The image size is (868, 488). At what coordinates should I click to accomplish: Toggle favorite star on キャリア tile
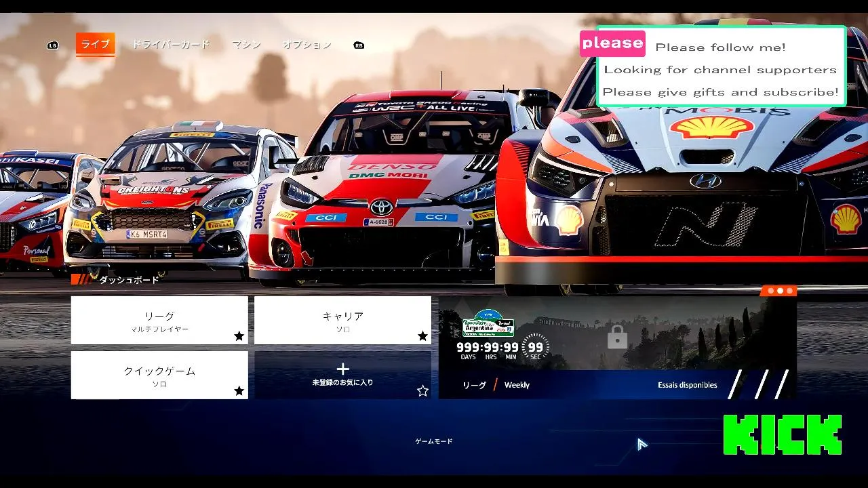click(422, 336)
